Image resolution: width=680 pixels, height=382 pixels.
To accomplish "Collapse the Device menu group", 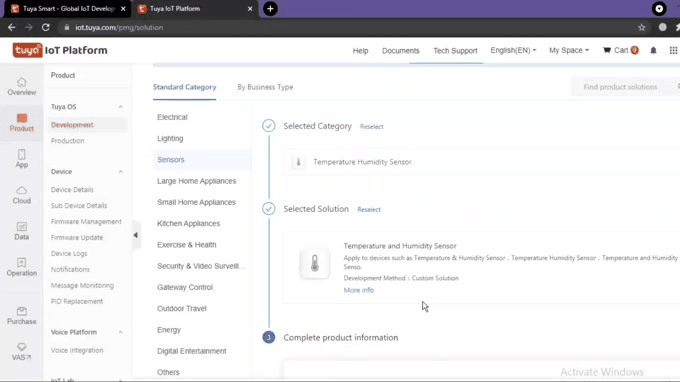I will click(121, 172).
